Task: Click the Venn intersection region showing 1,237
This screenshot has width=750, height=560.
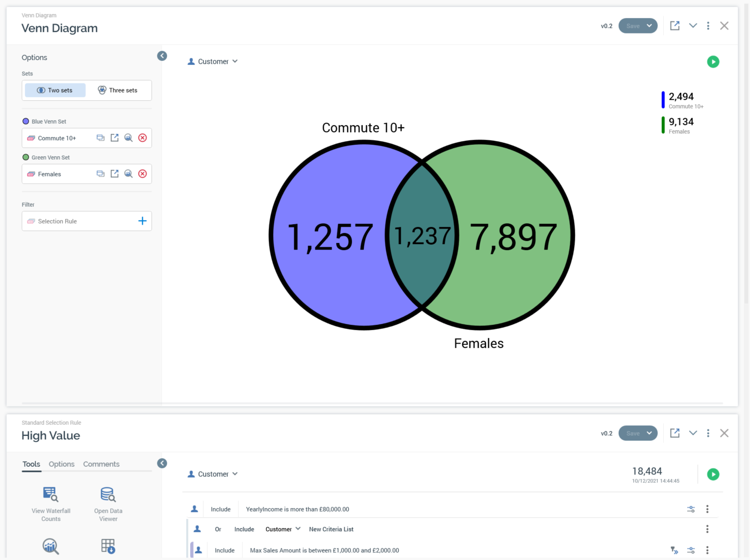Action: pyautogui.click(x=422, y=236)
